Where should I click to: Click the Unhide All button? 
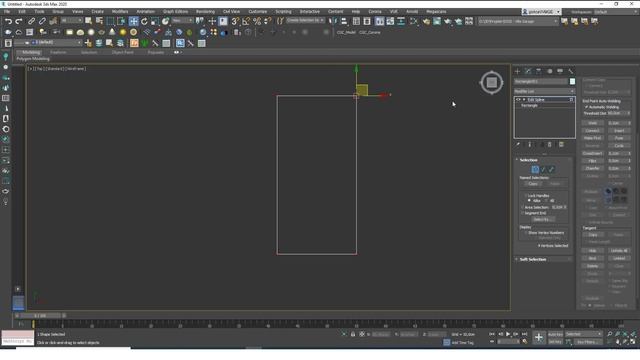coord(619,251)
